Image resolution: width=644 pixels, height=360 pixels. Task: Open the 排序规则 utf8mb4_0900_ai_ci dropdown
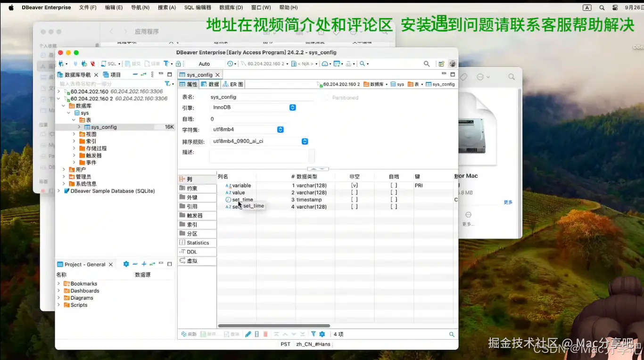(260, 141)
